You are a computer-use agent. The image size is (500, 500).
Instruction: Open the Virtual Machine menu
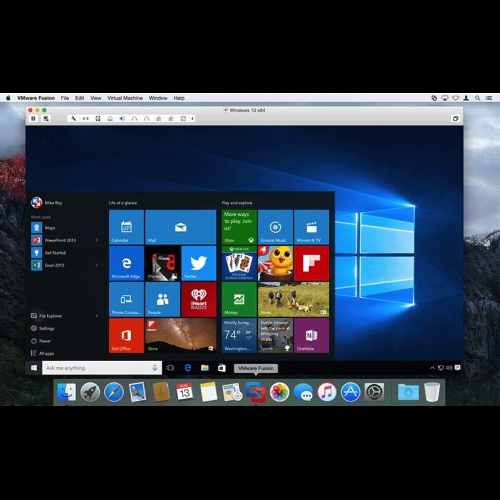(125, 98)
